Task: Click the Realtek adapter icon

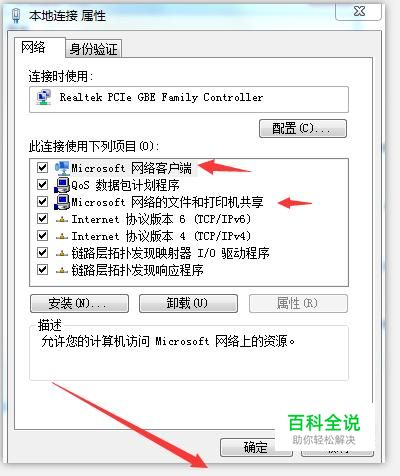Action: (43, 98)
